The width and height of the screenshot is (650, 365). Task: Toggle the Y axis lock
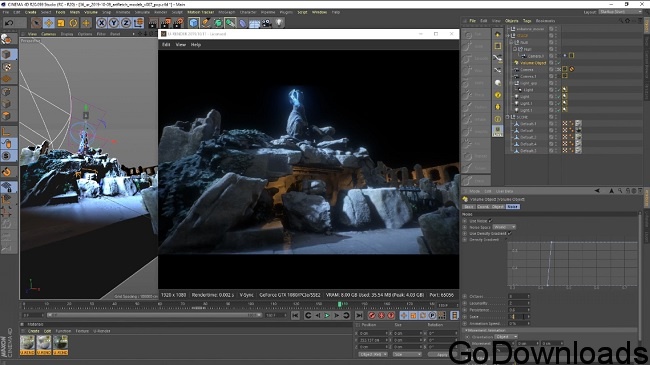click(x=114, y=23)
